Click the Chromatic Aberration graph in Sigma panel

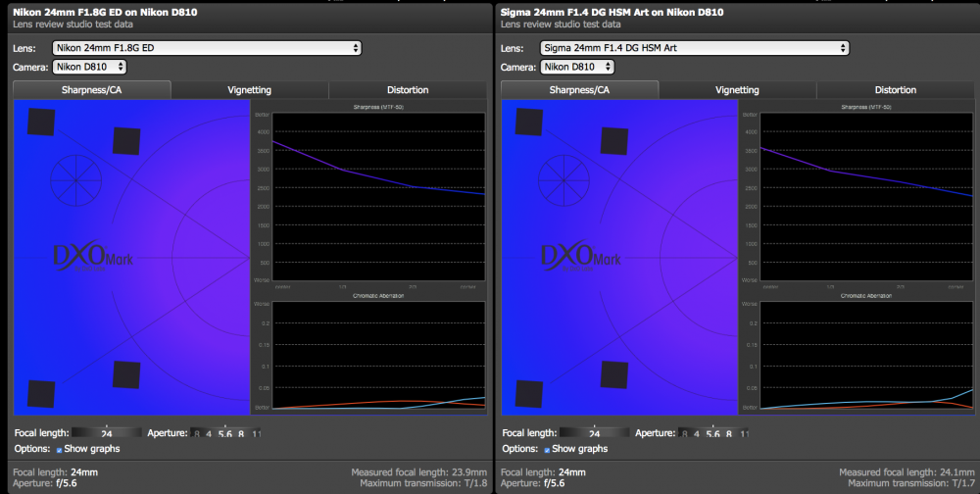tap(866, 355)
